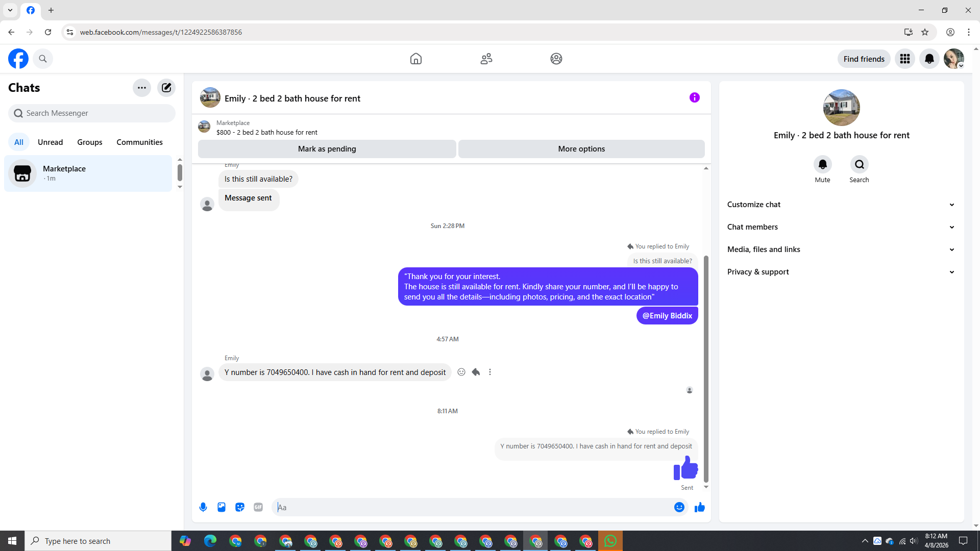Open the emoji picker in the message box
The image size is (980, 551).
[679, 507]
